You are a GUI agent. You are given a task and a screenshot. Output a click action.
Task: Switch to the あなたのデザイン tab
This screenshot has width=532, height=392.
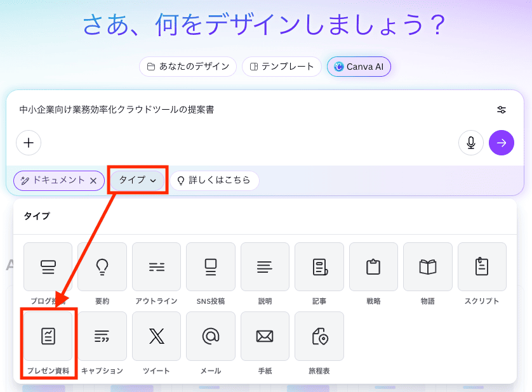point(188,67)
